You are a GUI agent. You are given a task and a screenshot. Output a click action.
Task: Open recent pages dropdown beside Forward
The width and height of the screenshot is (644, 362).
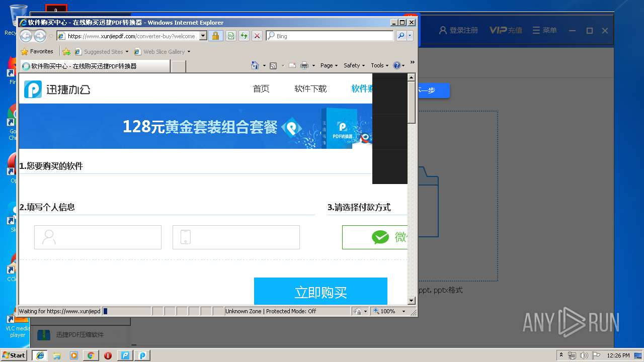[51, 36]
